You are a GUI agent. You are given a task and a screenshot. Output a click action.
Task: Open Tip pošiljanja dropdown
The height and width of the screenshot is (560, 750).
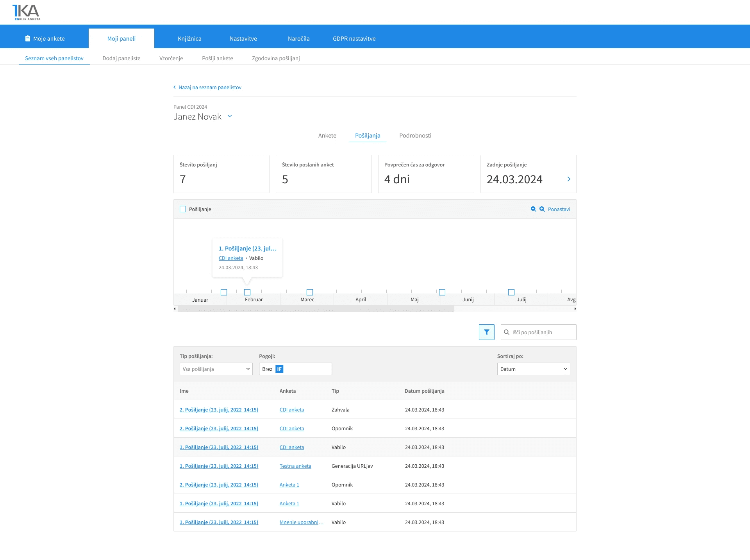coord(216,369)
